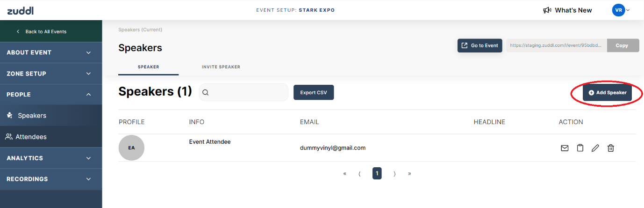This screenshot has height=208, width=644.
Task: Click the search magnifier icon
Action: click(206, 93)
